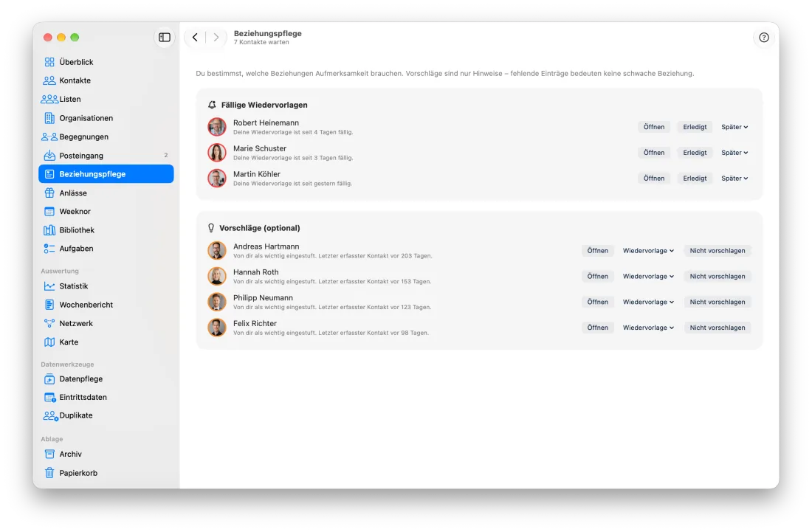Click the Philipp Neumann contact name
The width and height of the screenshot is (812, 532).
pyautogui.click(x=263, y=297)
